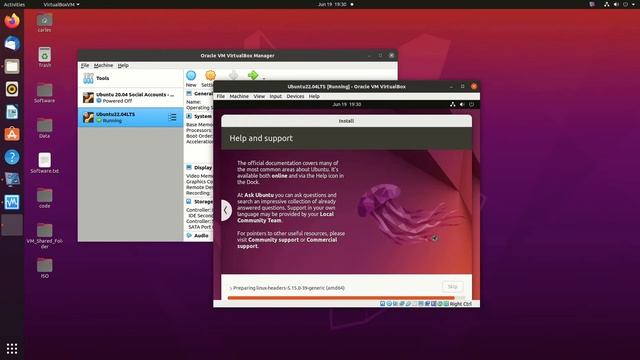Open Ubuntu Software from the dock
This screenshot has width=640, height=360.
point(12,134)
